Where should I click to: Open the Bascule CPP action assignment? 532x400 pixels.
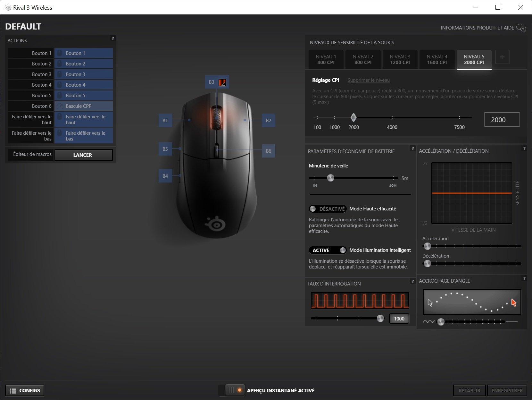click(x=84, y=106)
